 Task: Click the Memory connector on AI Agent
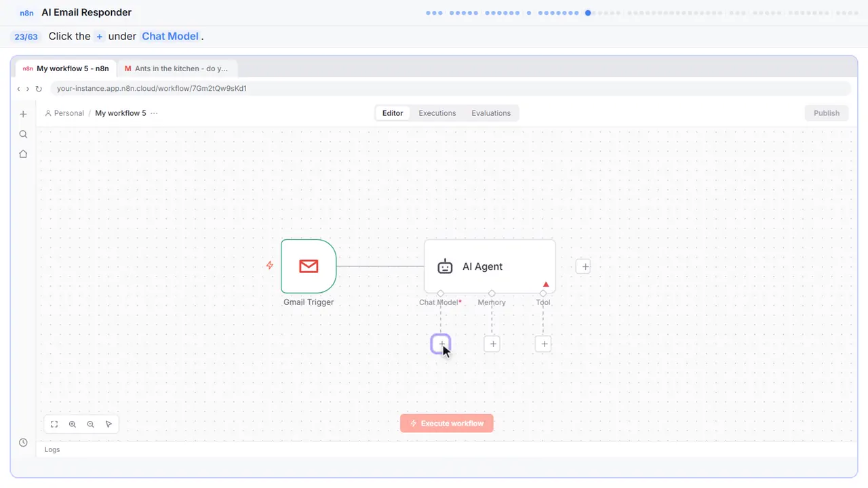point(492,293)
